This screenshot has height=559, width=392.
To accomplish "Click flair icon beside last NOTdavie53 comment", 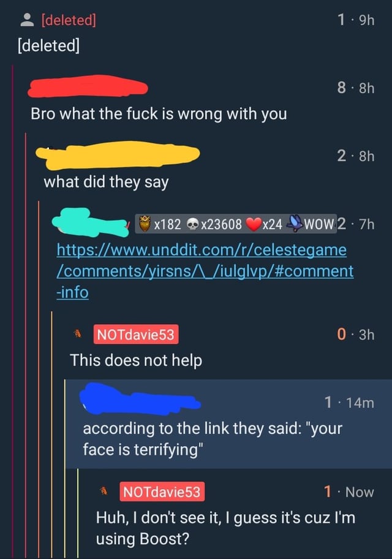I will pyautogui.click(x=104, y=491).
